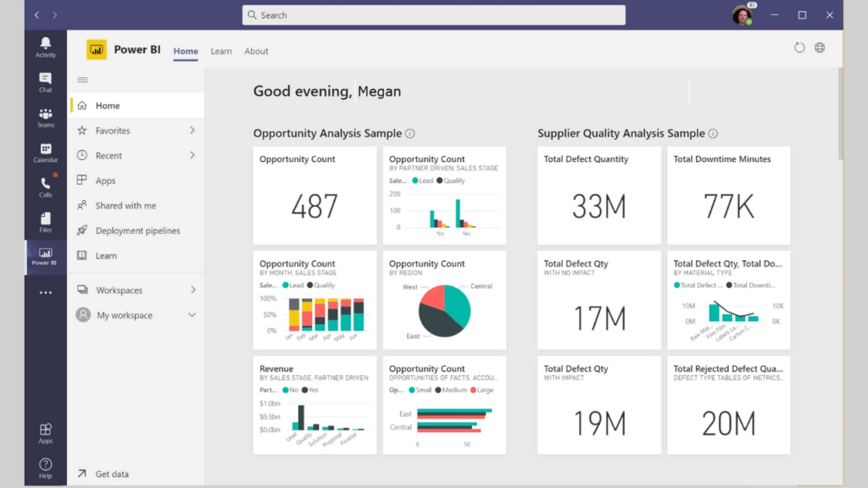Open Chat in the Teams rail
This screenshot has width=868, height=488.
[x=46, y=82]
